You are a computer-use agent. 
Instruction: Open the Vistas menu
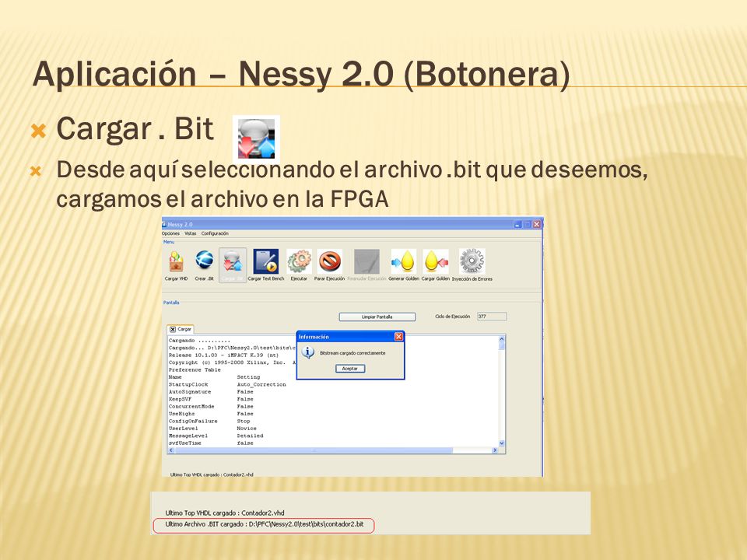[191, 233]
